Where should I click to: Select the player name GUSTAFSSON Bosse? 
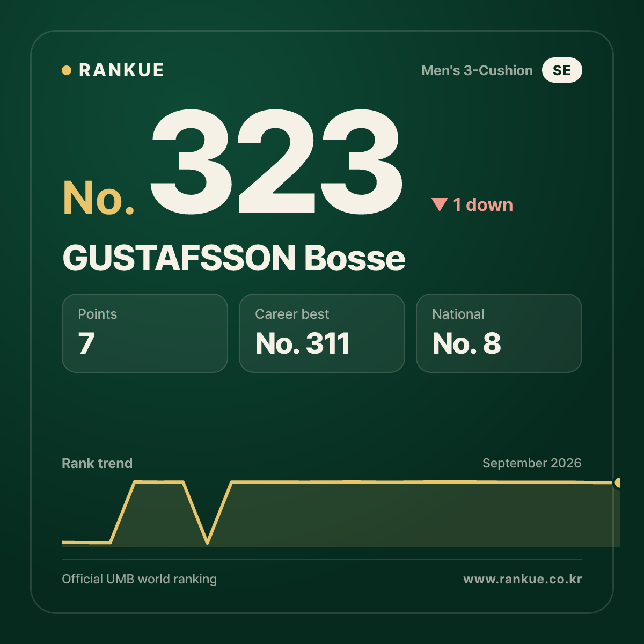(234, 258)
